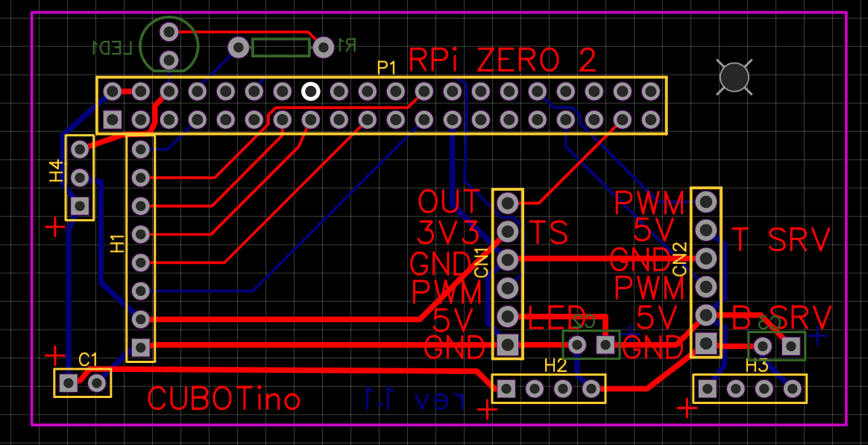Select the square pad of header H4
This screenshot has width=868, height=445.
80,206
